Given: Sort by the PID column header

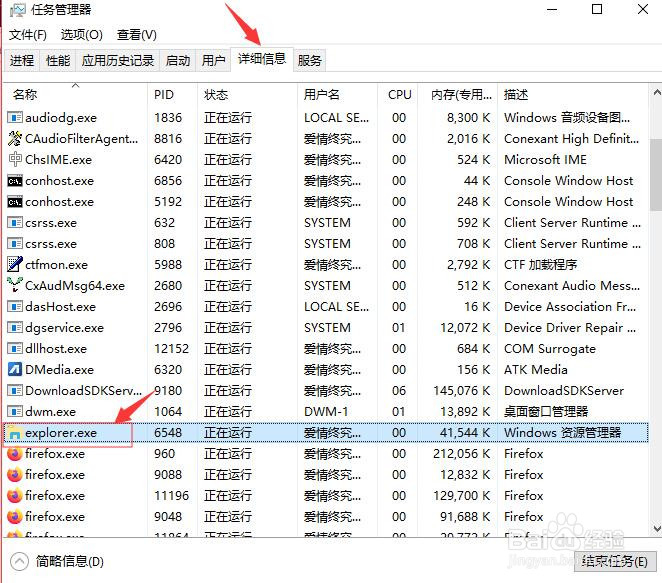Looking at the screenshot, I should pyautogui.click(x=172, y=95).
